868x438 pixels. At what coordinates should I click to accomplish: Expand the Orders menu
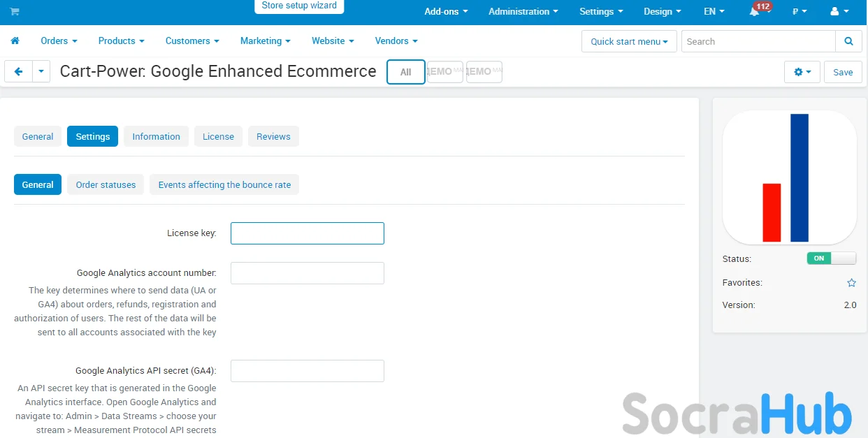(59, 41)
